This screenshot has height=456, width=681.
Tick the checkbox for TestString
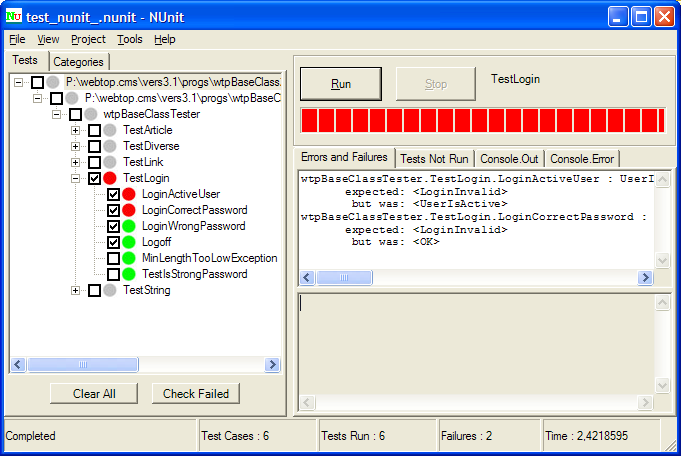94,290
